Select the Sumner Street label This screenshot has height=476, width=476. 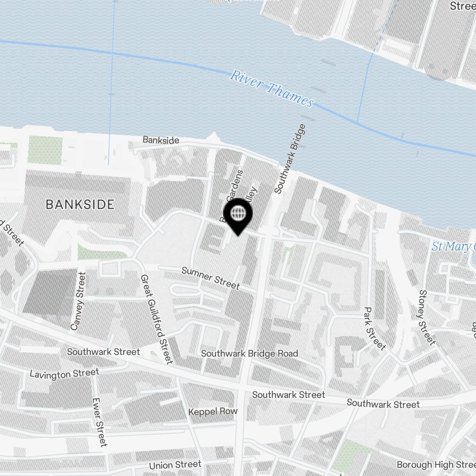[211, 278]
